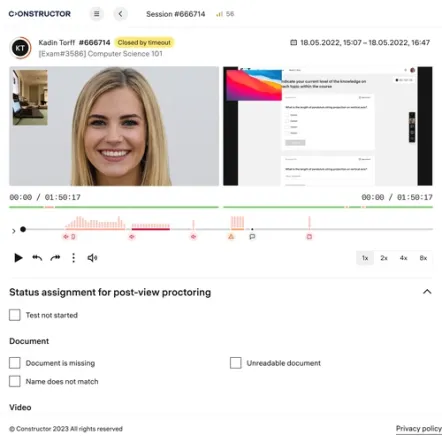Click the red highlighted timeline segment

pyautogui.click(x=151, y=229)
